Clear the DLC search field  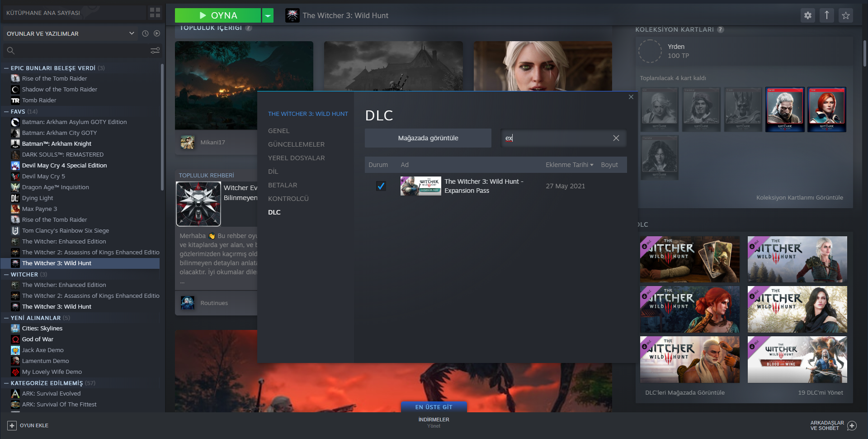(616, 138)
